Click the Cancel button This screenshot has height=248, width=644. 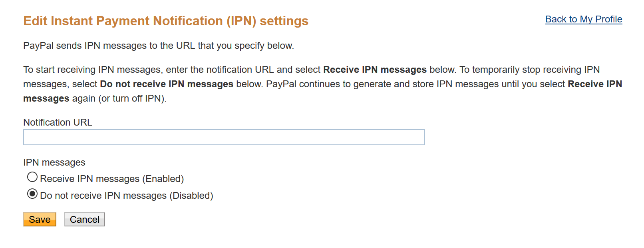click(85, 219)
